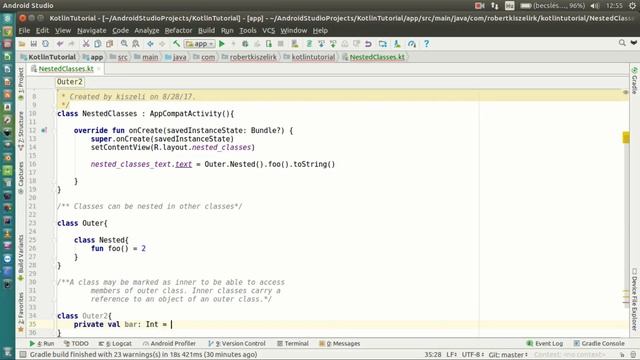Select the NestedClasses.kt breadcrumb

coord(373,57)
